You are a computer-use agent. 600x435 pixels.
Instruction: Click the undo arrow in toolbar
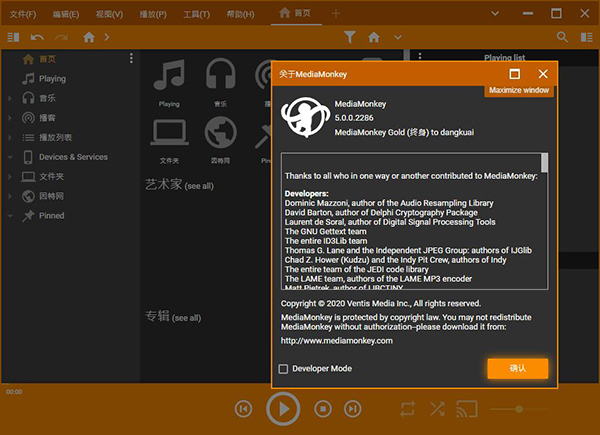pyautogui.click(x=37, y=37)
